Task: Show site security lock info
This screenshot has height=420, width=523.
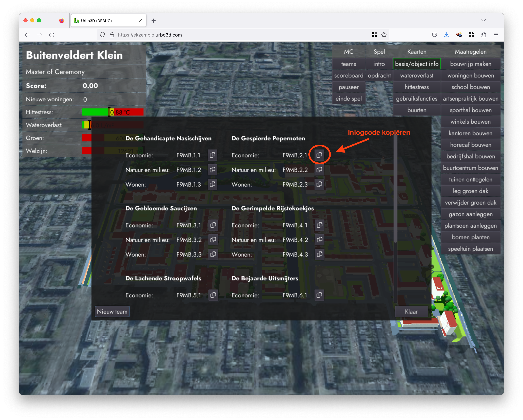Action: pos(112,35)
